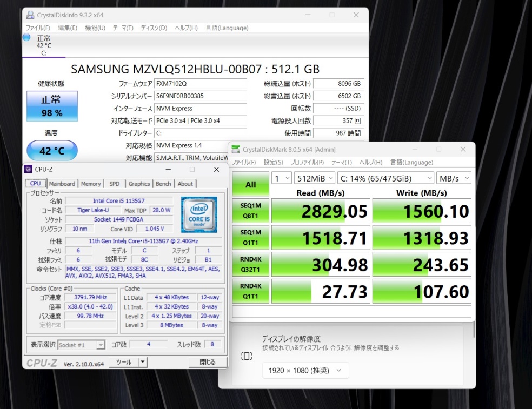Click the 987 時間 power-on hours value

[x=338, y=133]
